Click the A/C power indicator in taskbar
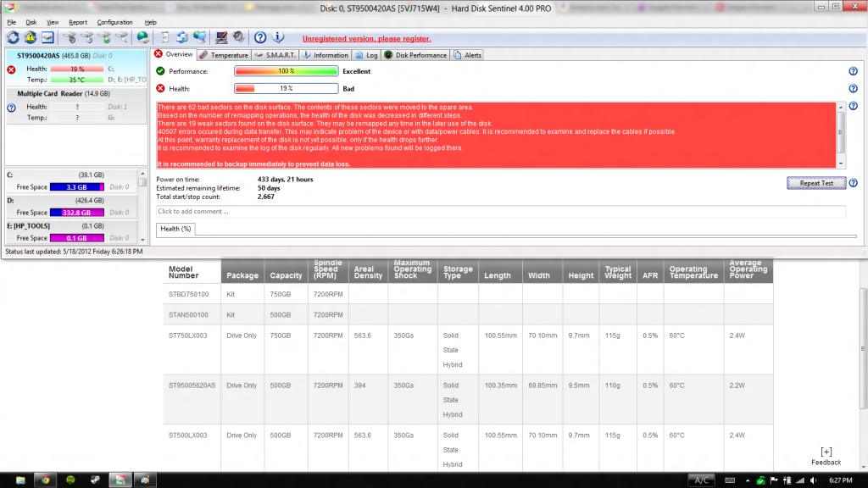This screenshot has height=488, width=868. 701,480
